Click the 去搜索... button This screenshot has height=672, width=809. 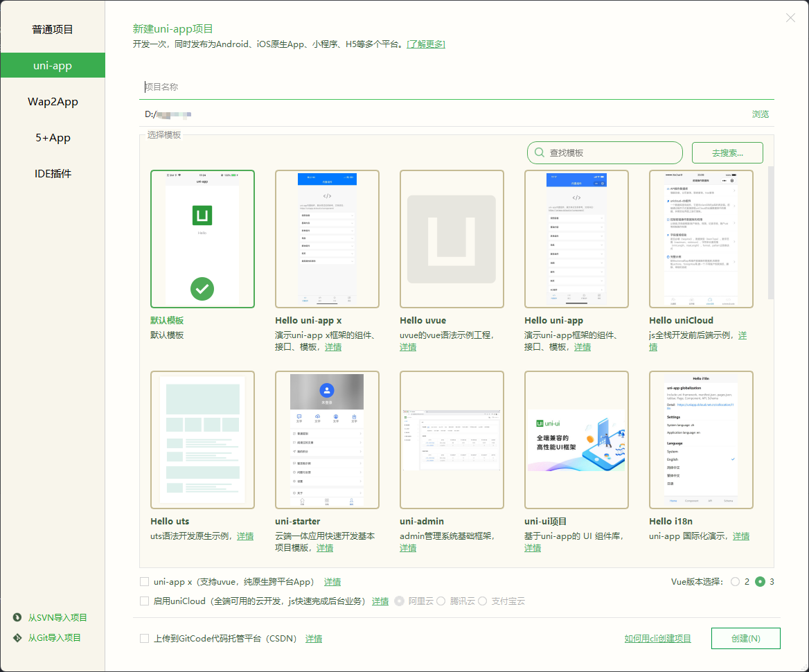pos(727,153)
